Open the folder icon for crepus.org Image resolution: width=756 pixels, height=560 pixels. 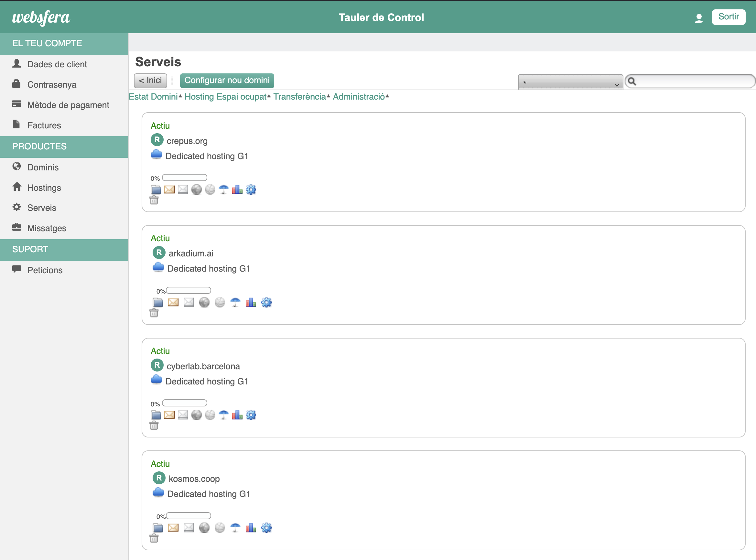[156, 190]
